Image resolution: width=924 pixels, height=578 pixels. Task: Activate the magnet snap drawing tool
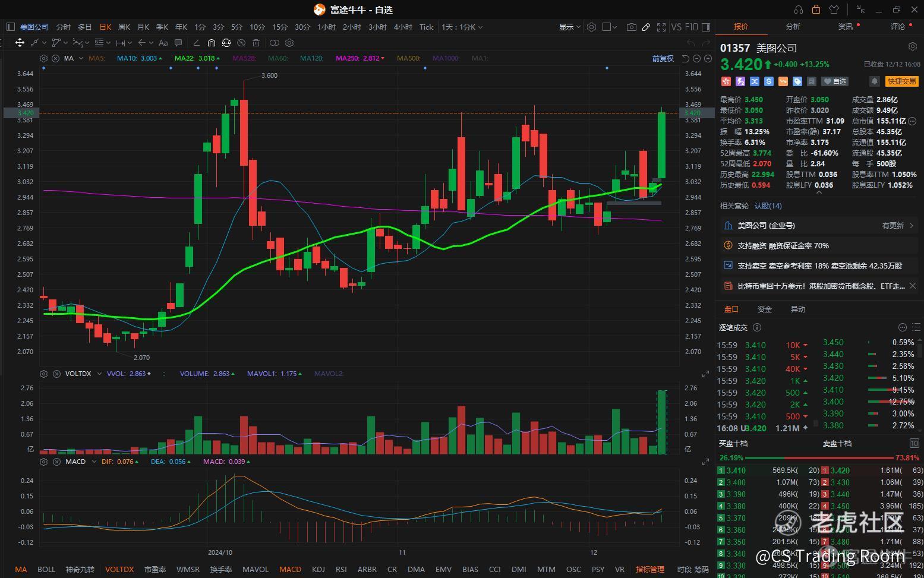tap(211, 43)
